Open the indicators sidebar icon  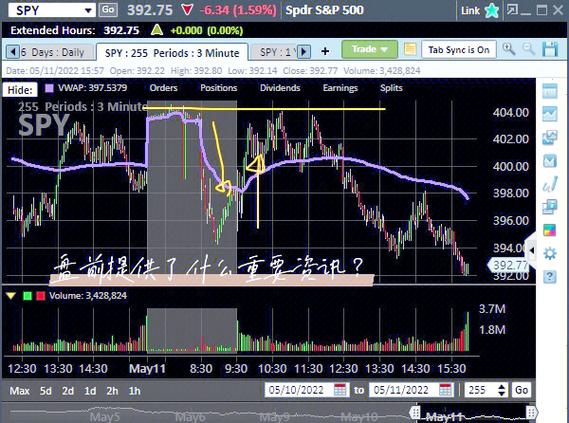pos(549,161)
